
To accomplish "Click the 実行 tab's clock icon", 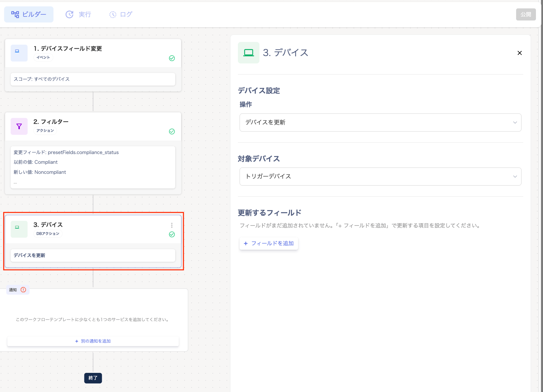I will click(x=70, y=14).
